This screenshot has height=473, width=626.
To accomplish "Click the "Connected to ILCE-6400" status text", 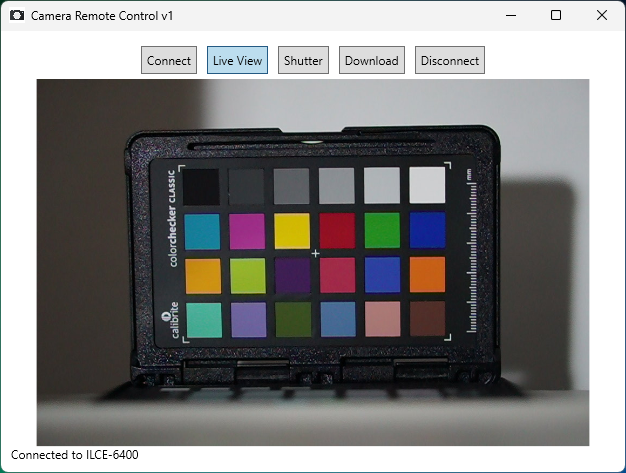I will pos(75,455).
